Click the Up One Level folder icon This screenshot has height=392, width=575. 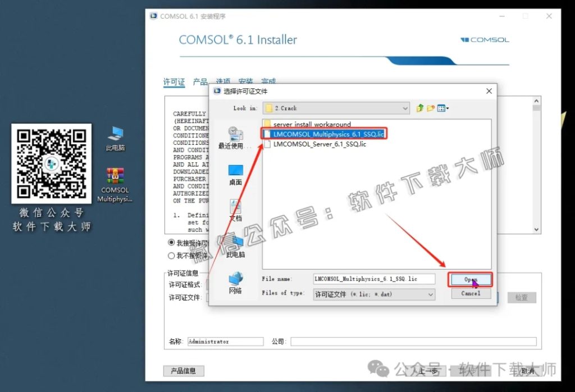coord(419,108)
